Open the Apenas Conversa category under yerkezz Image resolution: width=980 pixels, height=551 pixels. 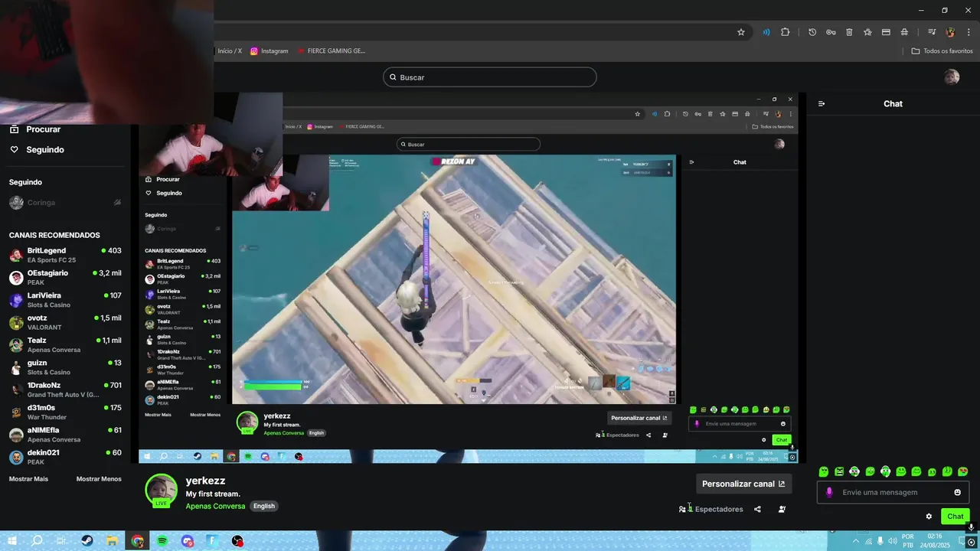(x=215, y=506)
